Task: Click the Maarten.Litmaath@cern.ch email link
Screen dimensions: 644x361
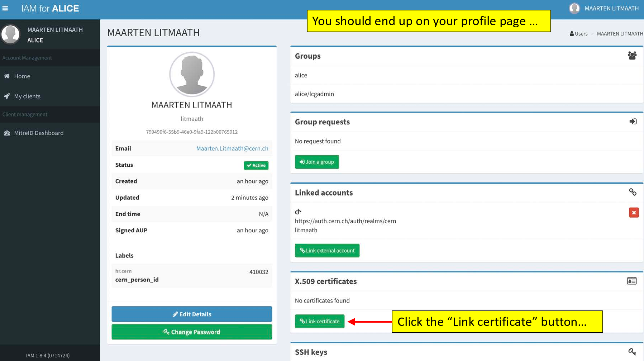Action: click(232, 148)
